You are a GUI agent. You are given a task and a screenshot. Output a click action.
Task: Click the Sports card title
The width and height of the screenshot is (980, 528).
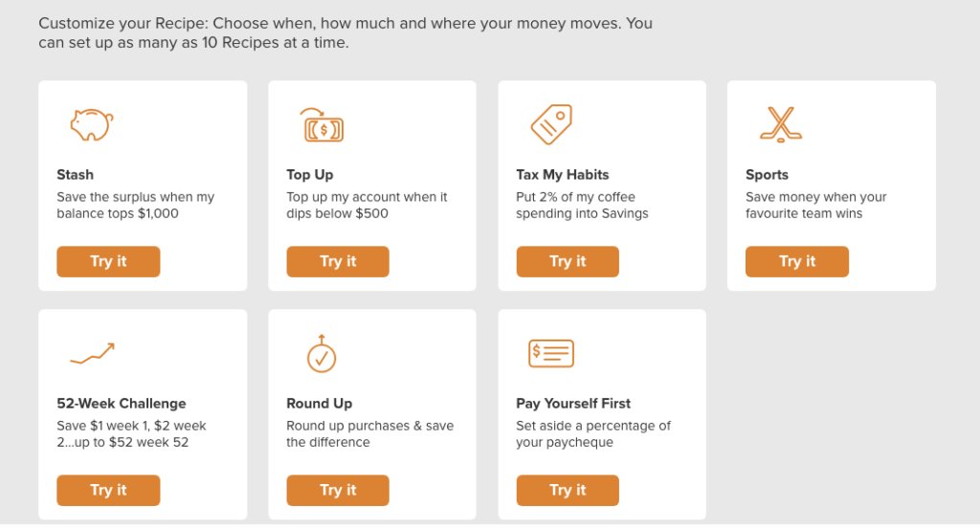pyautogui.click(x=767, y=175)
